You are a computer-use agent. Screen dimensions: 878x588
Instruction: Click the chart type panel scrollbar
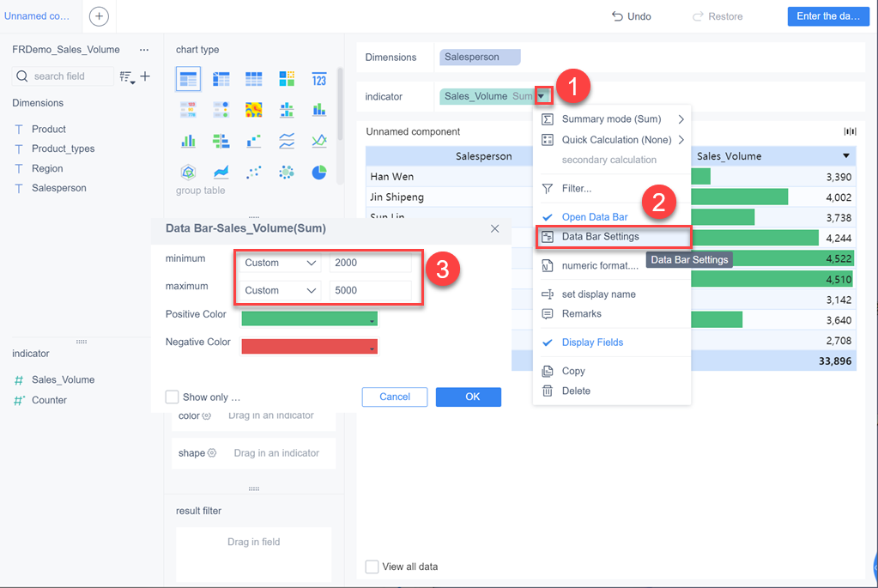tap(339, 104)
